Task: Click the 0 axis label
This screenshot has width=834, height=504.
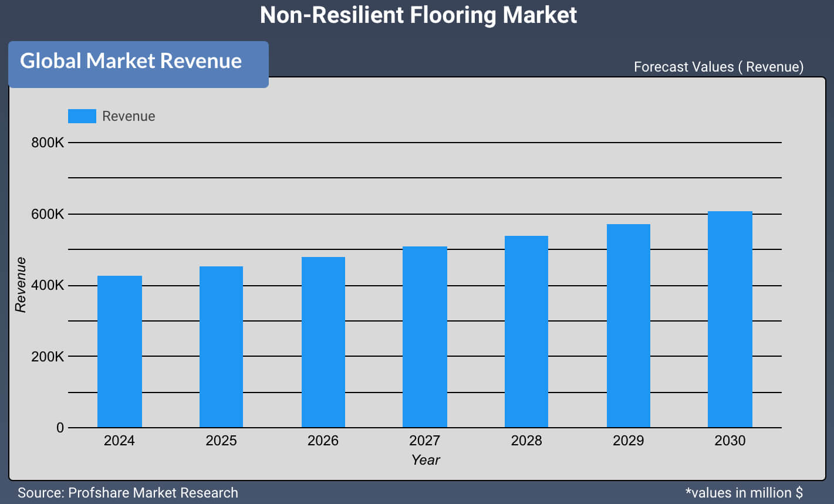Action: point(60,428)
